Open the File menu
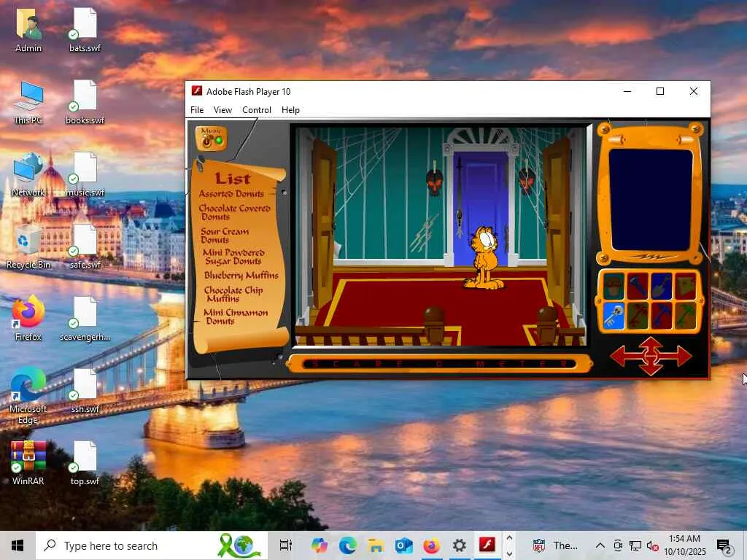The image size is (747, 560). tap(197, 110)
